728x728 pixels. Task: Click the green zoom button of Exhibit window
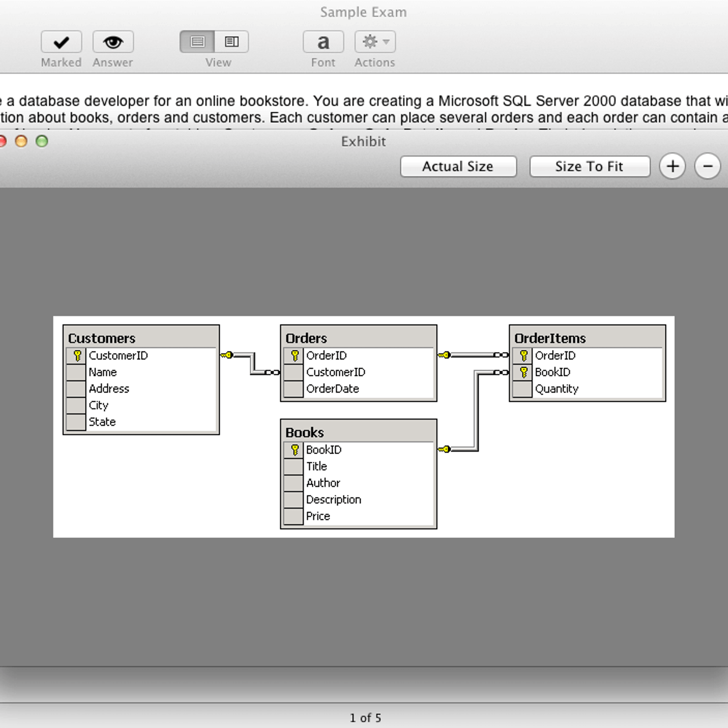coord(42,142)
